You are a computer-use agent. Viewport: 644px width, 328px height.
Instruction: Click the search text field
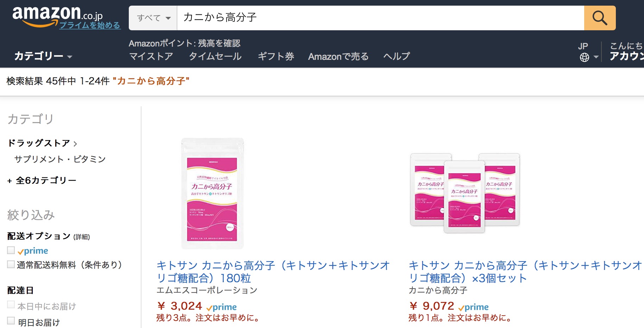380,18
